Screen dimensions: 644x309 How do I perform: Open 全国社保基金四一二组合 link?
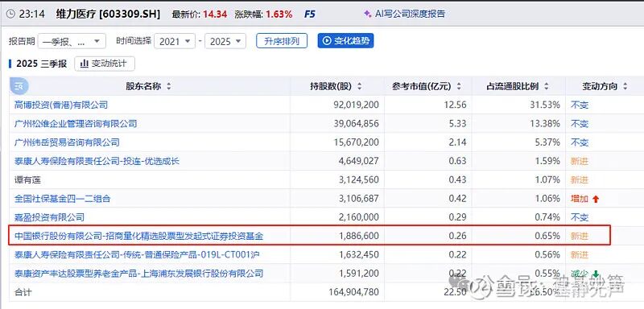pyautogui.click(x=63, y=199)
